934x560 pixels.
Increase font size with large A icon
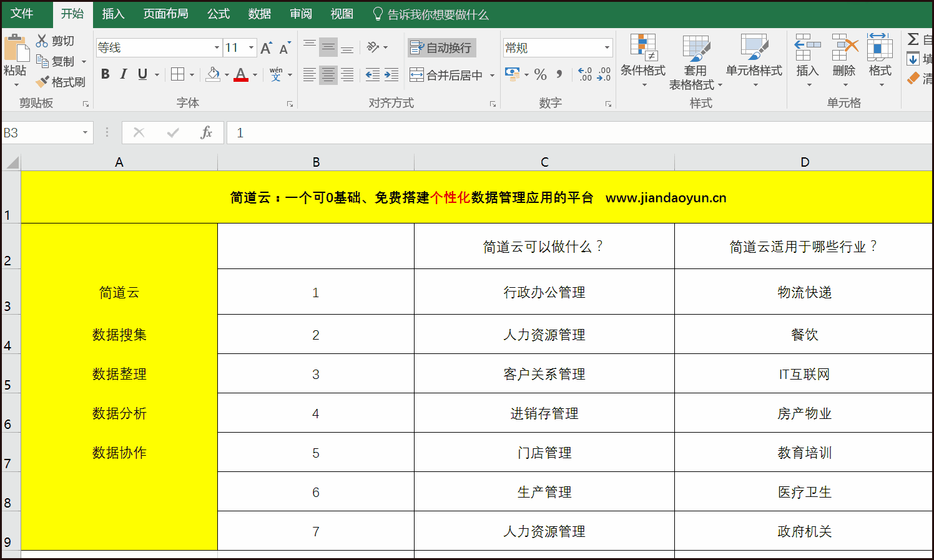coord(266,48)
